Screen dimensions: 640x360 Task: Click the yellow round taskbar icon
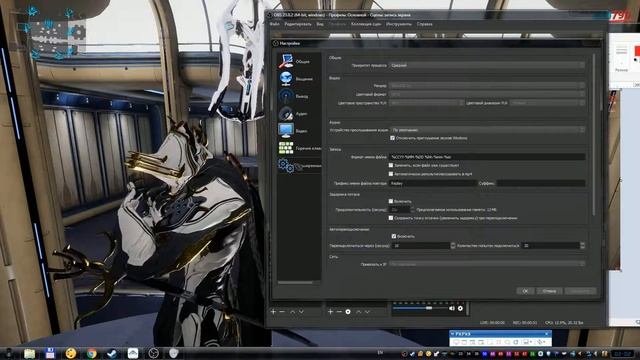[x=71, y=353]
